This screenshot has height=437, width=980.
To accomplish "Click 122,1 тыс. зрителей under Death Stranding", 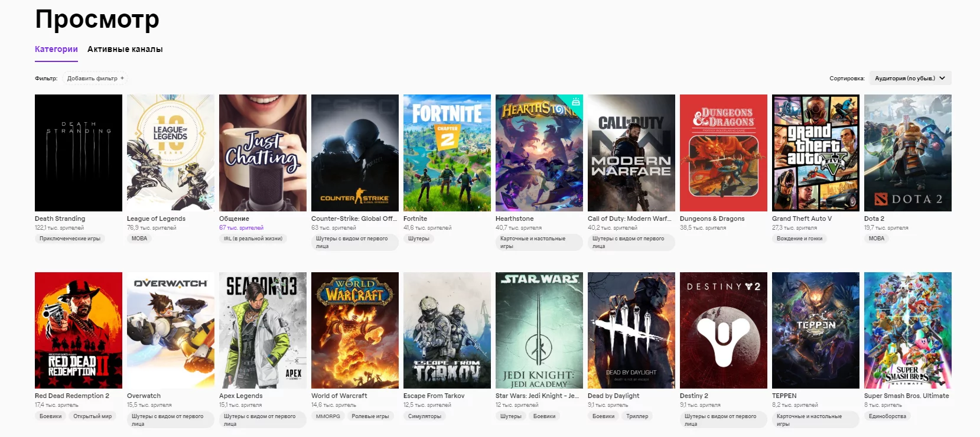I will point(59,228).
